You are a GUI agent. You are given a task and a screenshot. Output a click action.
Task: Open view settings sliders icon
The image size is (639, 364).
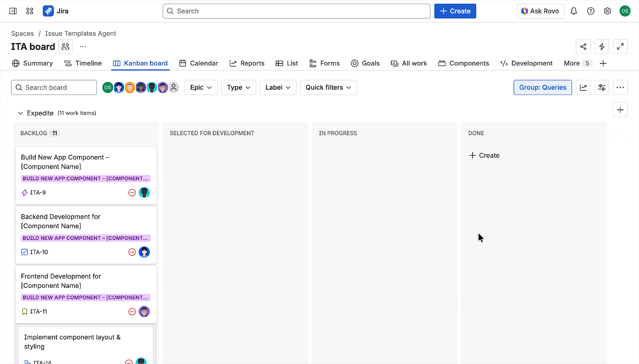point(602,88)
